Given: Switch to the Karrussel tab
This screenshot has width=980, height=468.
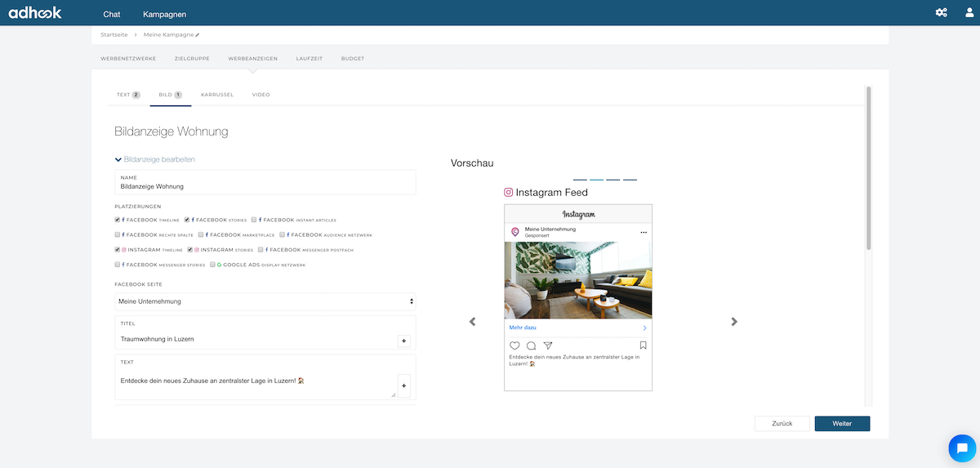Looking at the screenshot, I should click(217, 95).
